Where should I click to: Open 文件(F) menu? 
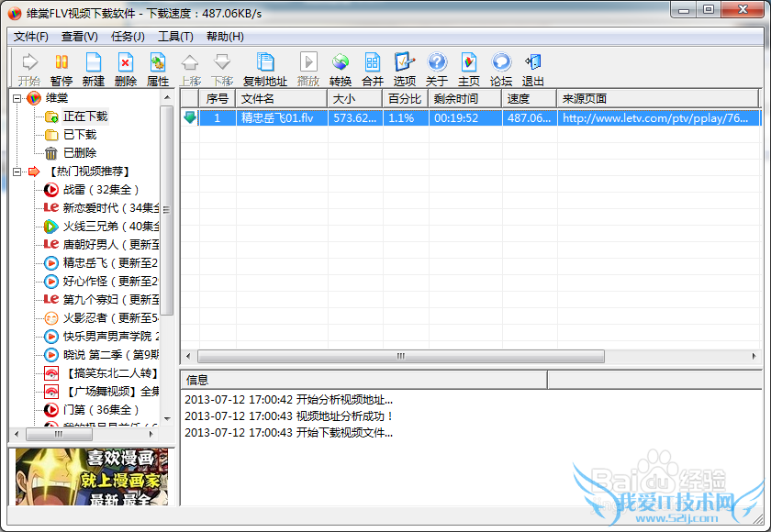click(30, 37)
